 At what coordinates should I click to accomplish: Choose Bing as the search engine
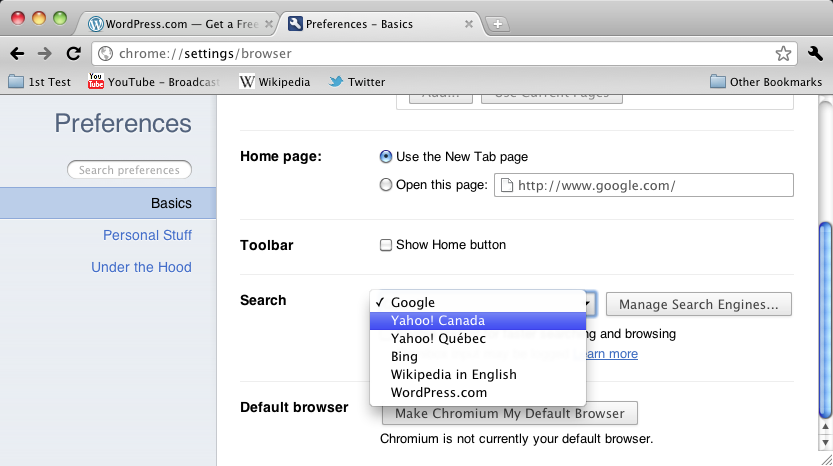point(405,357)
